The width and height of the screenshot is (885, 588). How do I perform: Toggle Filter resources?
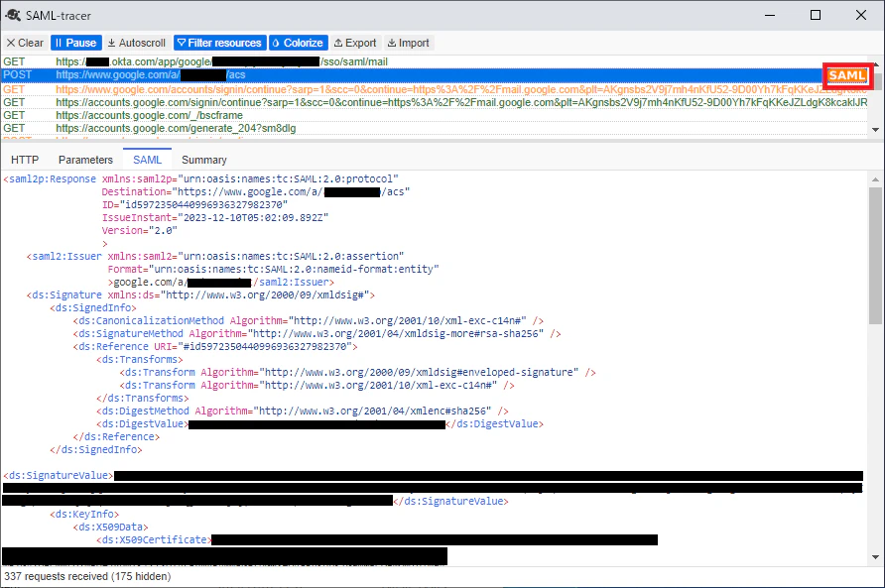point(220,43)
